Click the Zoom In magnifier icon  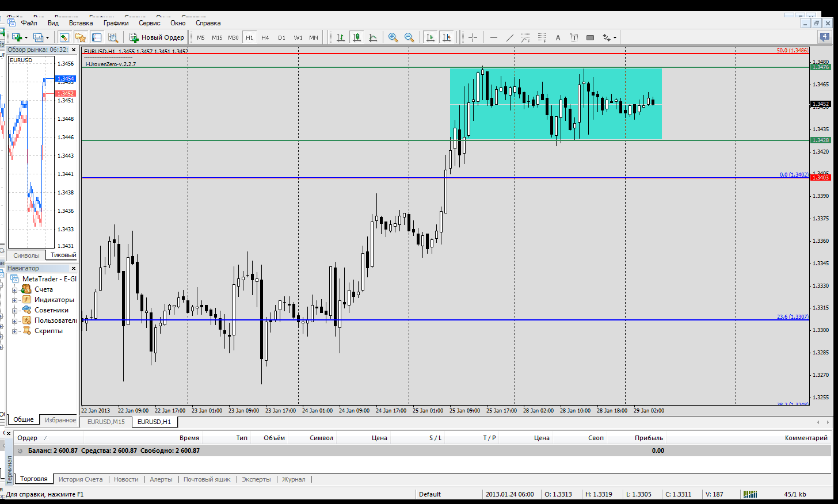coord(393,37)
